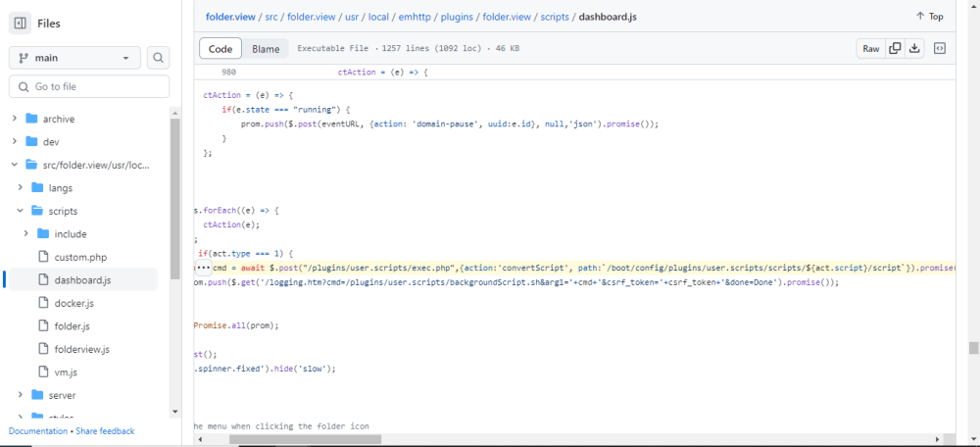The height and width of the screenshot is (447, 980).
Task: Switch to the Blame tab
Action: pos(266,49)
